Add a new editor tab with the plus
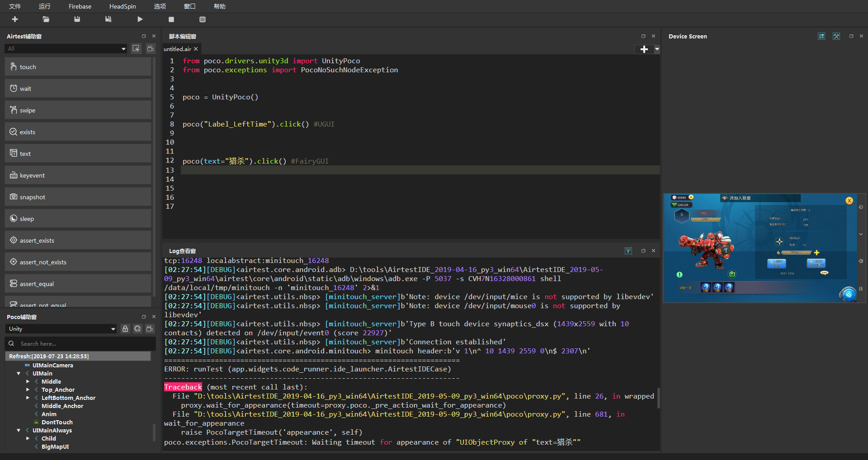Viewport: 868px width, 460px height. (x=644, y=49)
